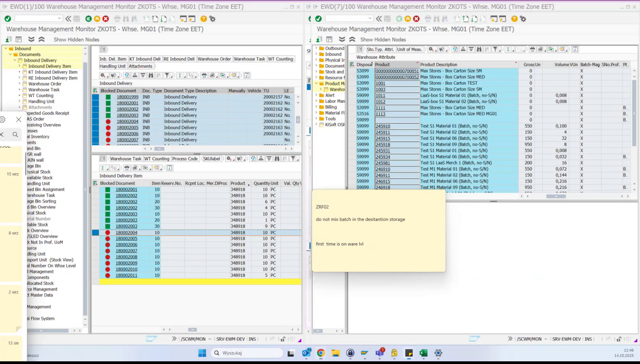
Task: Display totals using the sum icon
Action: pyautogui.click(x=180, y=75)
